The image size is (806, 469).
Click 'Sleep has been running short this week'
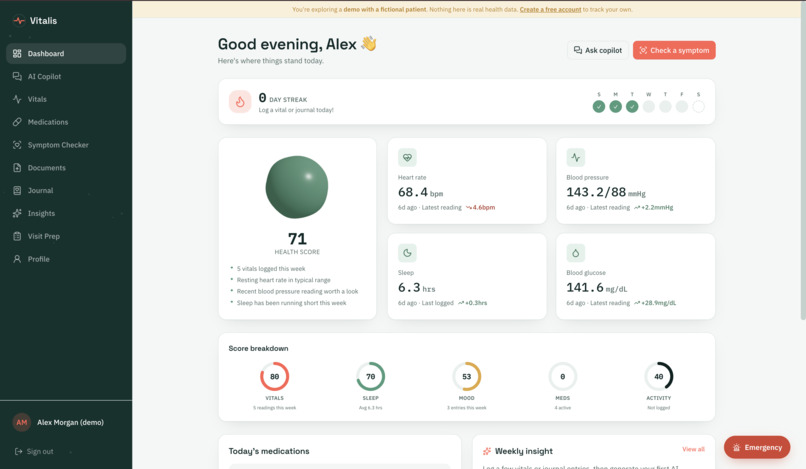(291, 303)
